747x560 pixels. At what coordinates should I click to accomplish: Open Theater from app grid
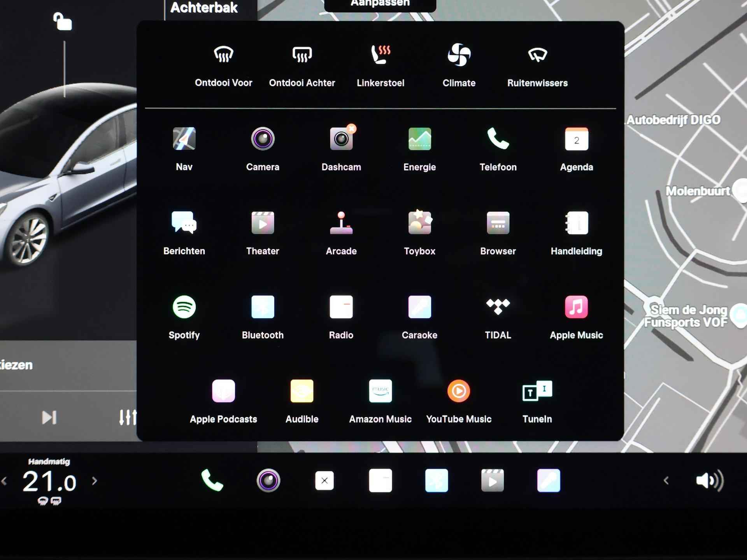tap(263, 223)
